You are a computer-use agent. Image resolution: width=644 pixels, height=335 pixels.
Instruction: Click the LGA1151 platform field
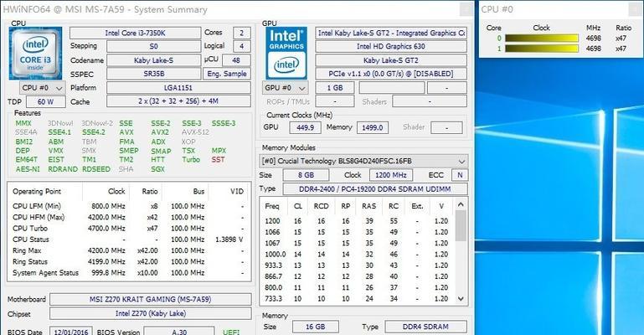(x=178, y=88)
